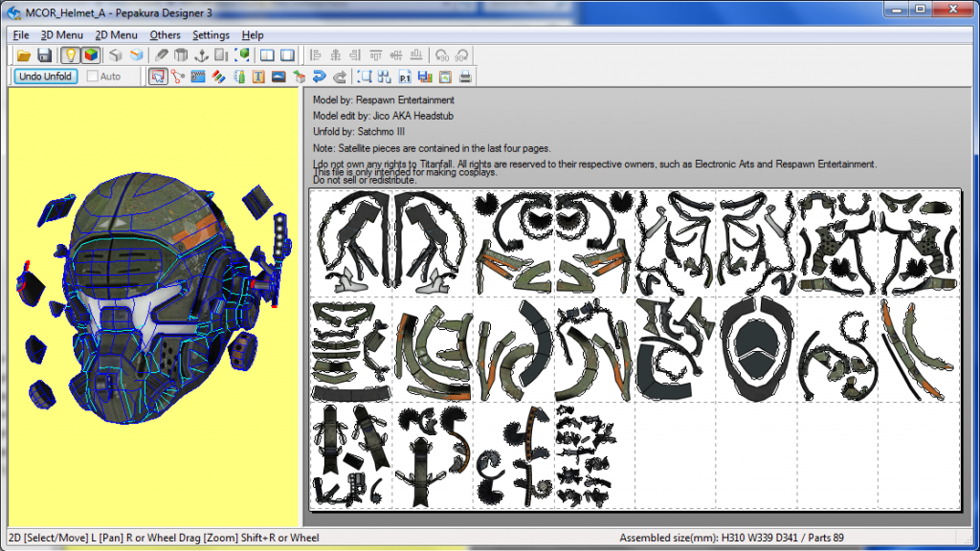Switch to the split two-pane window layout icon
The height and width of the screenshot is (551, 980).
click(x=267, y=55)
